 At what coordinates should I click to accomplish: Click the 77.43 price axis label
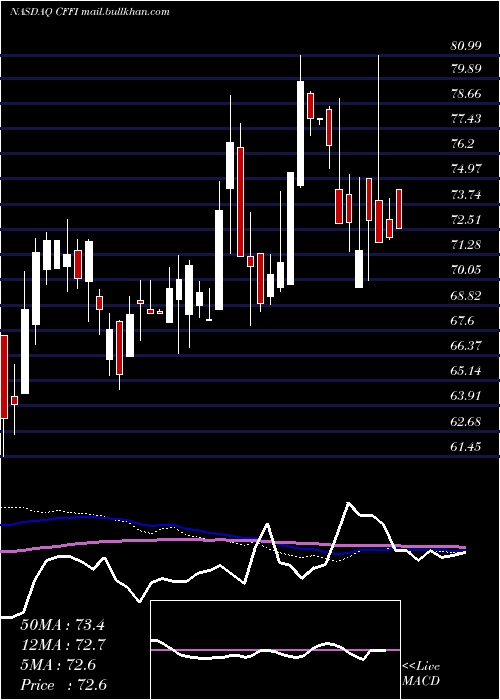pyautogui.click(x=466, y=119)
